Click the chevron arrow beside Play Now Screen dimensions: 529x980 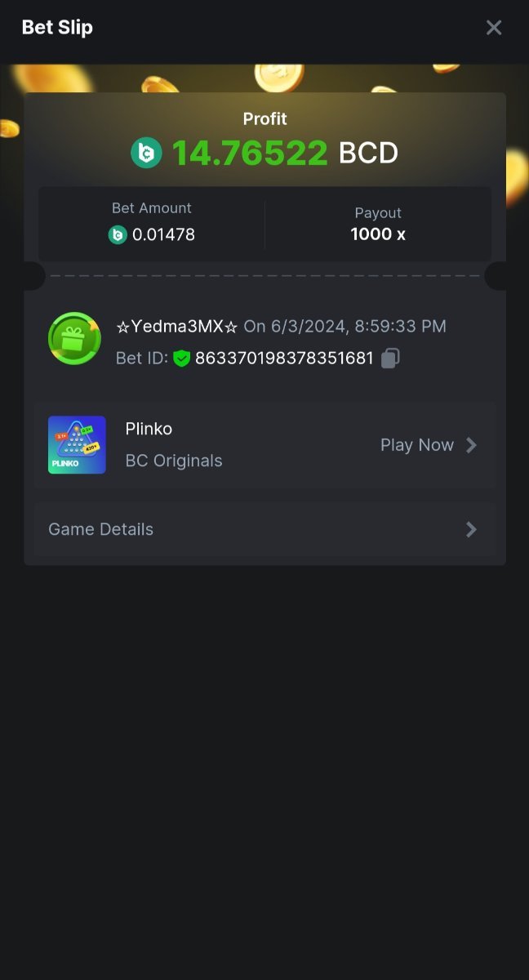(471, 445)
